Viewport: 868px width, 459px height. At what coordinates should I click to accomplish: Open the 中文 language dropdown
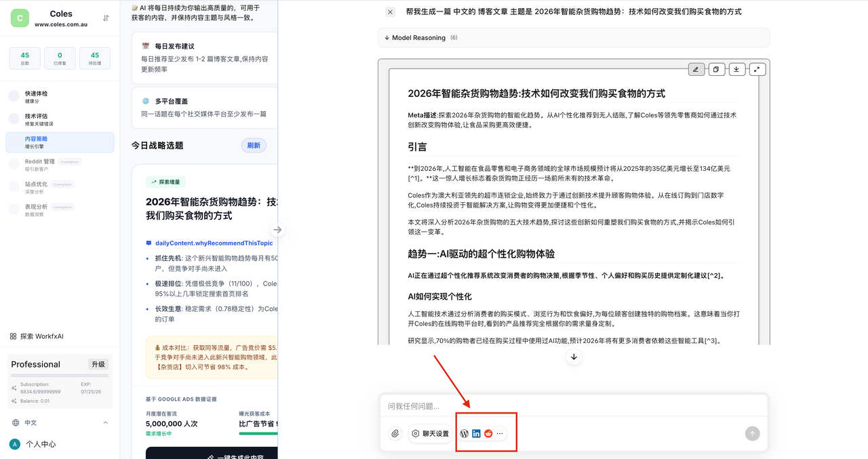pos(60,422)
